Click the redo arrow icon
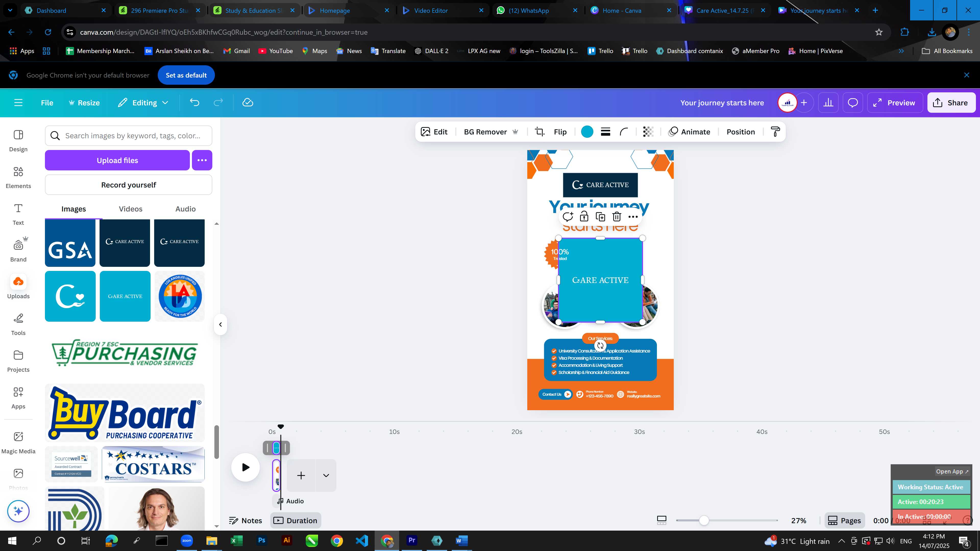980x551 pixels. 218,103
